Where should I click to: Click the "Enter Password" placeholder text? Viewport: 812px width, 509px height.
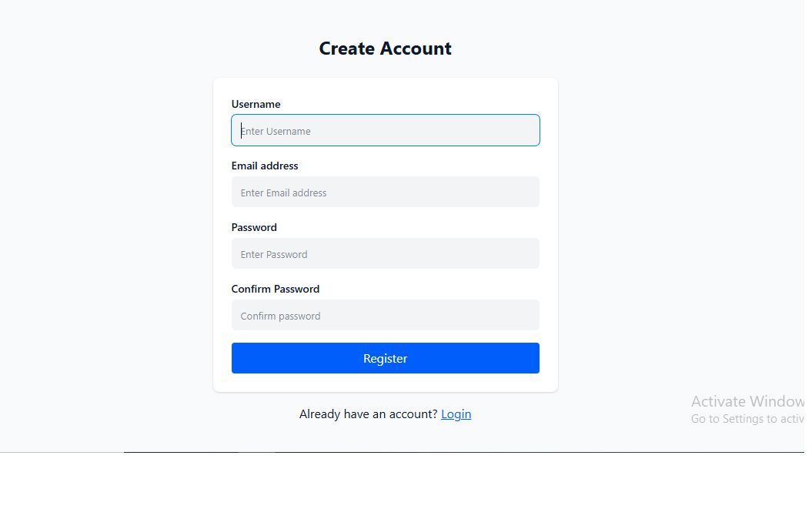274,254
